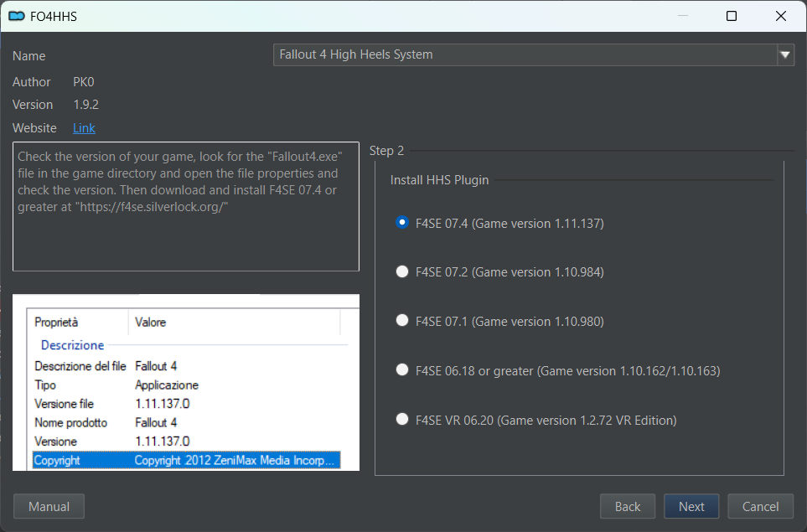Select F4SE 07.2 (Game version 1.10.984) option

pos(499,271)
